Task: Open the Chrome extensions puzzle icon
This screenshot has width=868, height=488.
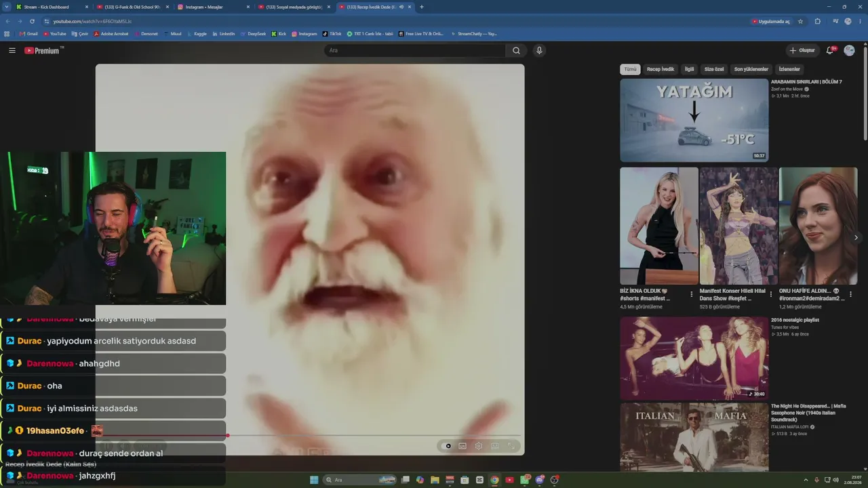Action: (817, 21)
